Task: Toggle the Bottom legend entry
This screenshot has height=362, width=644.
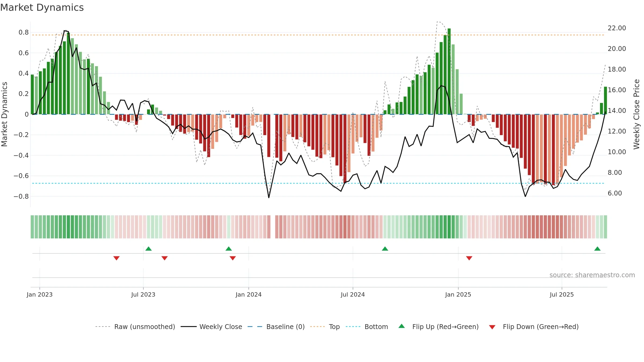Action: pos(367,327)
